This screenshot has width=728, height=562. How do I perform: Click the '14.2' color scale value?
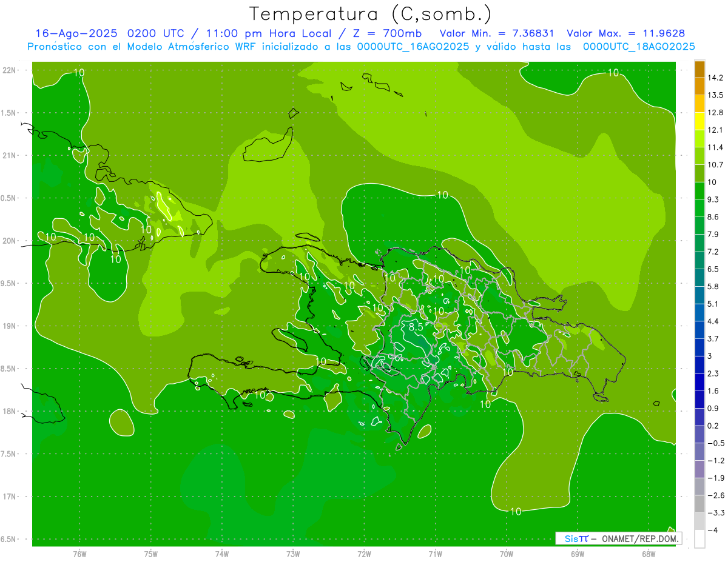pos(715,78)
